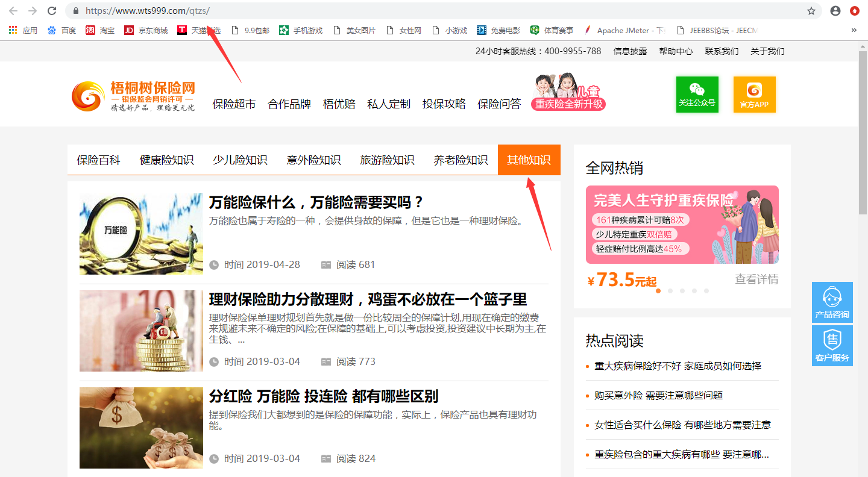Open the 体育赛事 bookmark
Viewport: 868px width, 477px height.
coord(552,30)
